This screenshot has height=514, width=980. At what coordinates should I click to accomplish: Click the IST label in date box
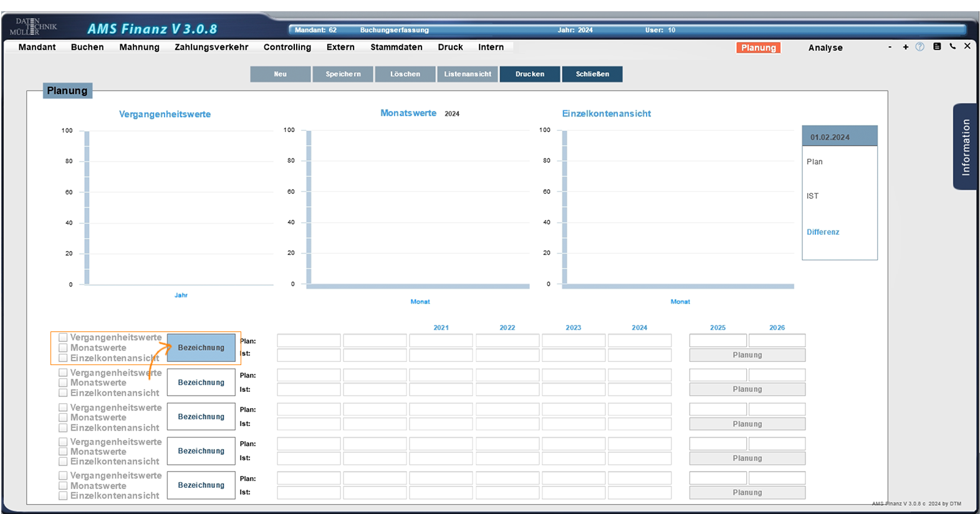pyautogui.click(x=812, y=196)
